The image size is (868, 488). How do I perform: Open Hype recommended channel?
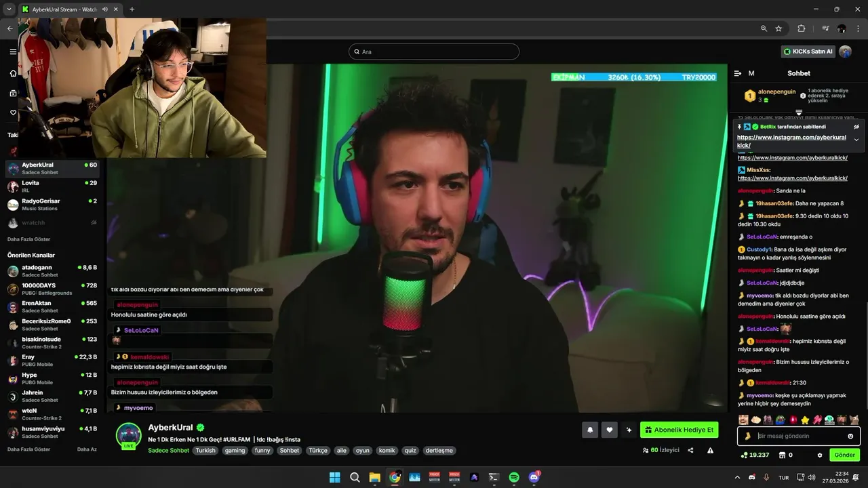click(53, 378)
